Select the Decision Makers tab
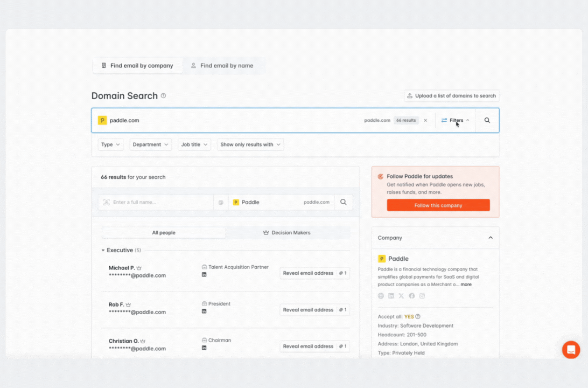This screenshot has height=388, width=588. (x=287, y=233)
